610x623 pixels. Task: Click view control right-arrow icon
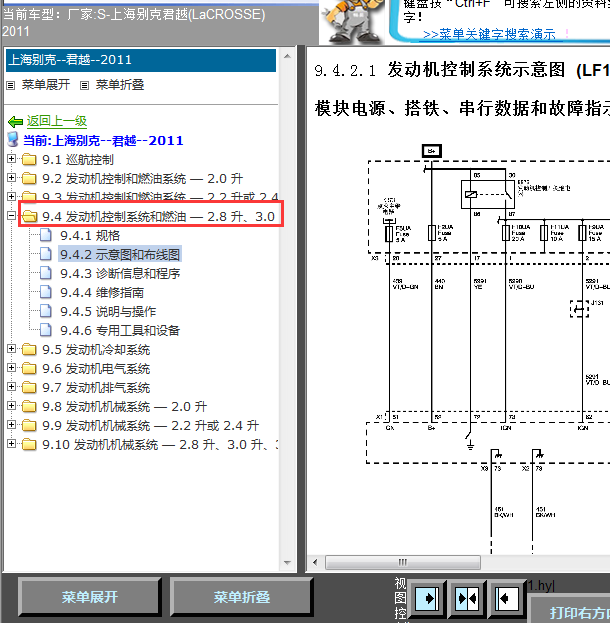tap(427, 598)
